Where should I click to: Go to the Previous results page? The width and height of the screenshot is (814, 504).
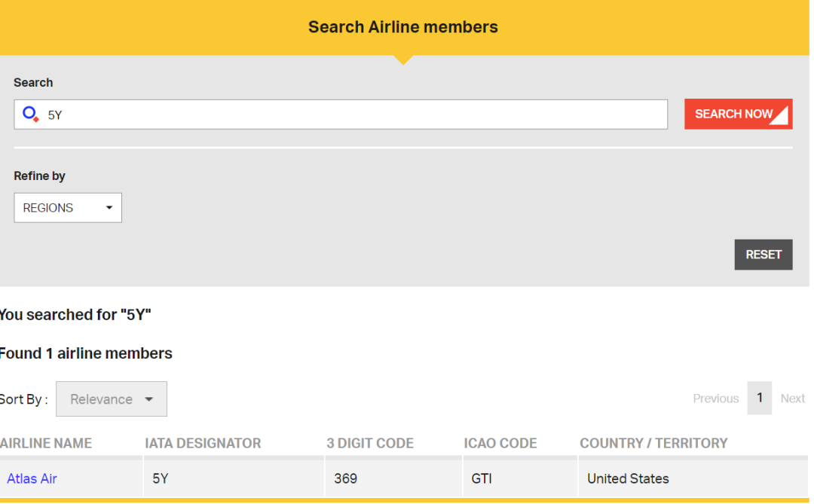point(715,399)
